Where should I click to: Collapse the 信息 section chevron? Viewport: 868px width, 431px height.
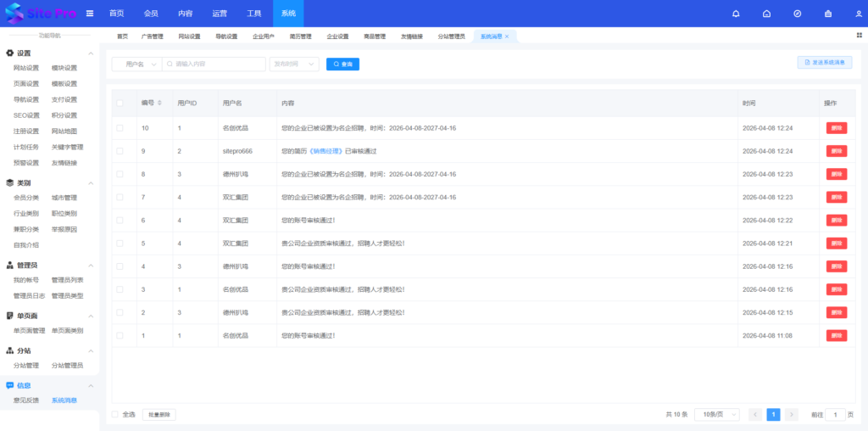pos(91,385)
